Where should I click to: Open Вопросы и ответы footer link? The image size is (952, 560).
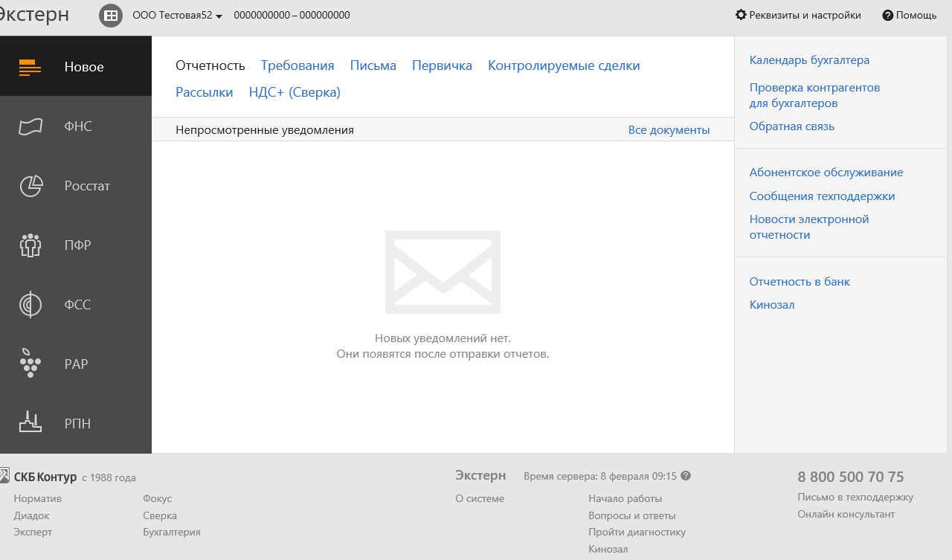[x=632, y=515]
